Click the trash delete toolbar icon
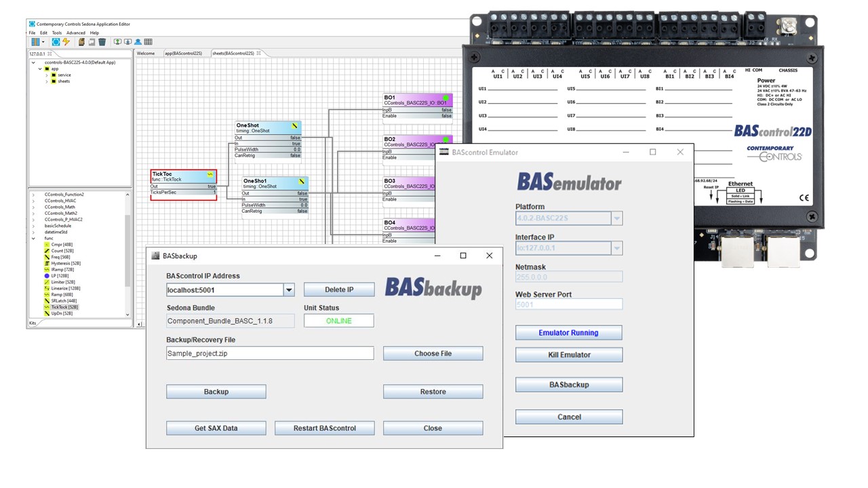Screen dimensions: 868x488 point(102,42)
